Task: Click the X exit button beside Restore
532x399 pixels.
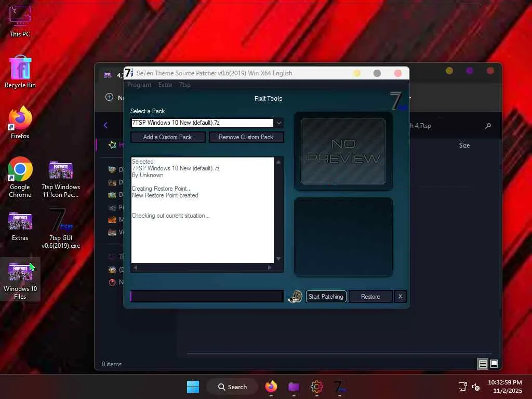Action: point(401,297)
